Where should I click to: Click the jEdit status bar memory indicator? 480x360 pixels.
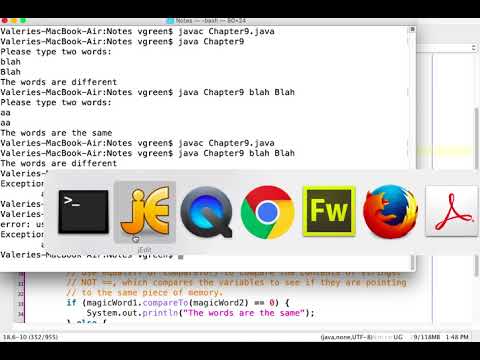pos(426,337)
